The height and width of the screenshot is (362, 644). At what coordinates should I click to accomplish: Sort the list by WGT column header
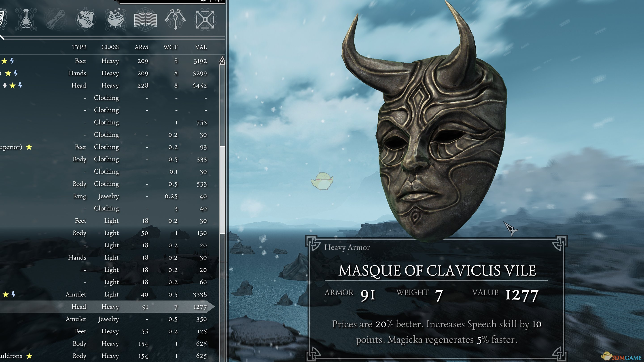(x=170, y=47)
